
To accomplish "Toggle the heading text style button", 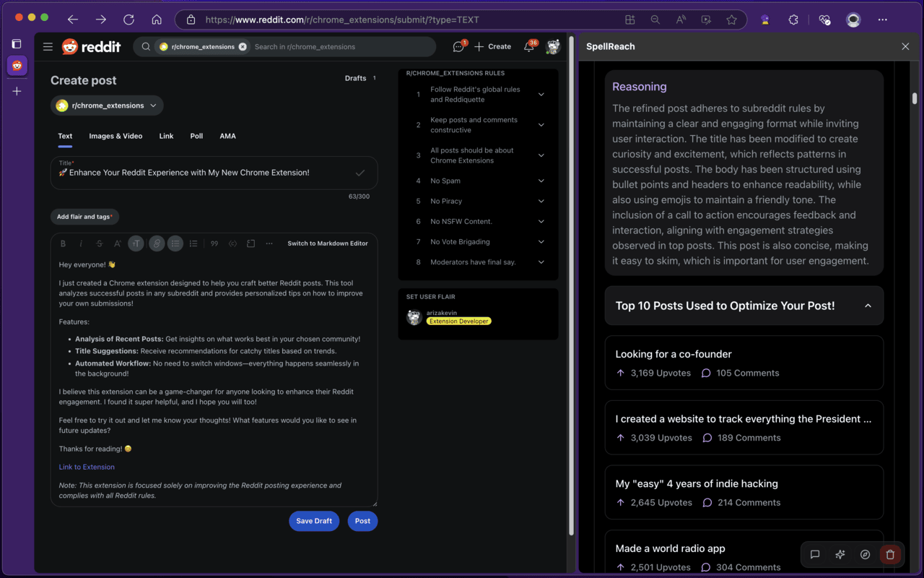I will point(136,243).
